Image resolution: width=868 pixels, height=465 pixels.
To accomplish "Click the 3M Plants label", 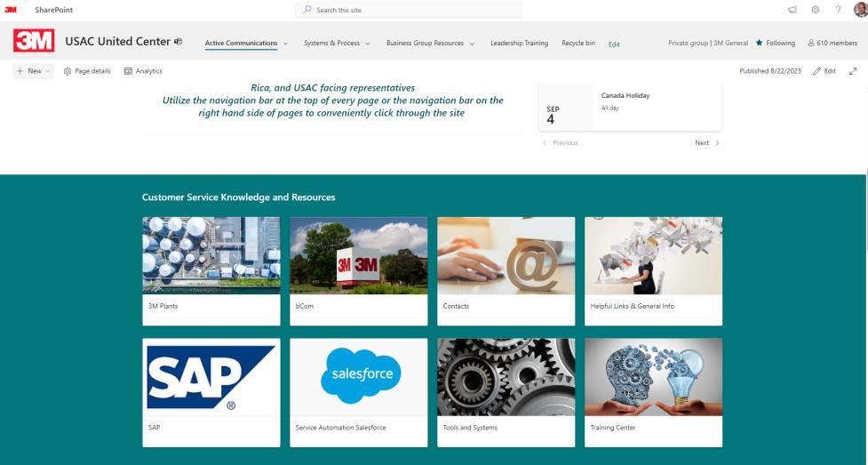I will pyautogui.click(x=163, y=306).
